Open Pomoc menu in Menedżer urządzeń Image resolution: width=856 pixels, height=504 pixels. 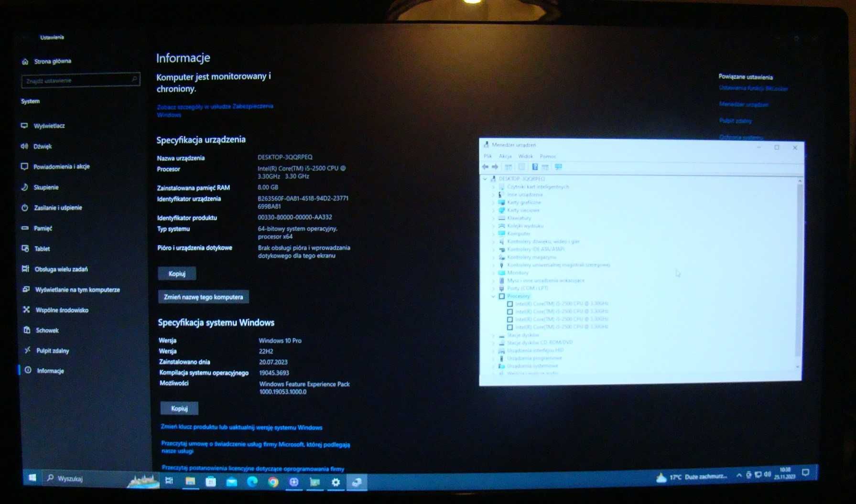tap(548, 156)
